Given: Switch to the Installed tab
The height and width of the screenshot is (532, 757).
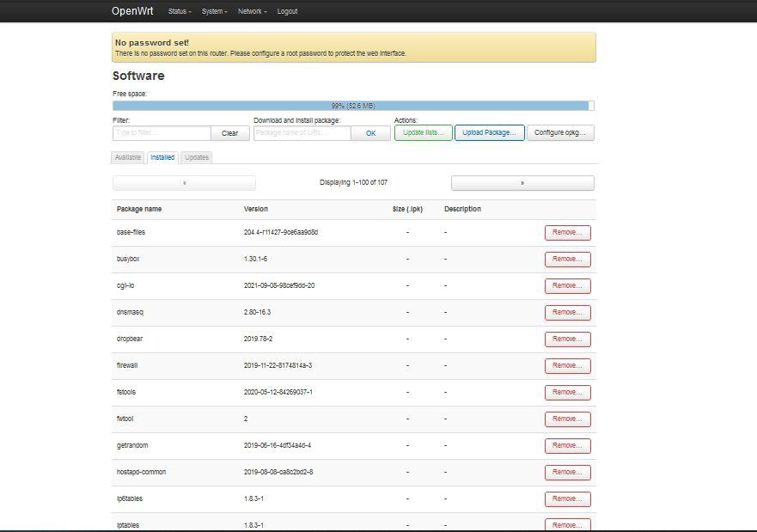Looking at the screenshot, I should click(162, 157).
